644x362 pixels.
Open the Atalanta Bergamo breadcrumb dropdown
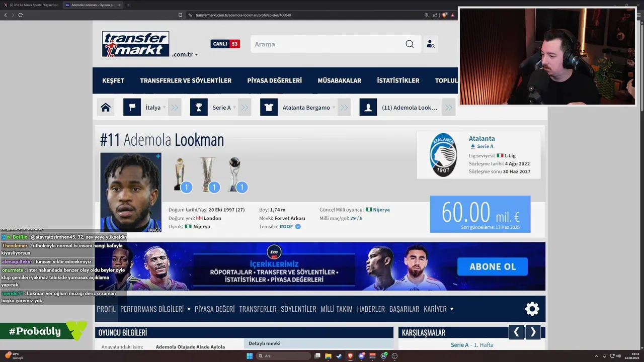pyautogui.click(x=308, y=108)
